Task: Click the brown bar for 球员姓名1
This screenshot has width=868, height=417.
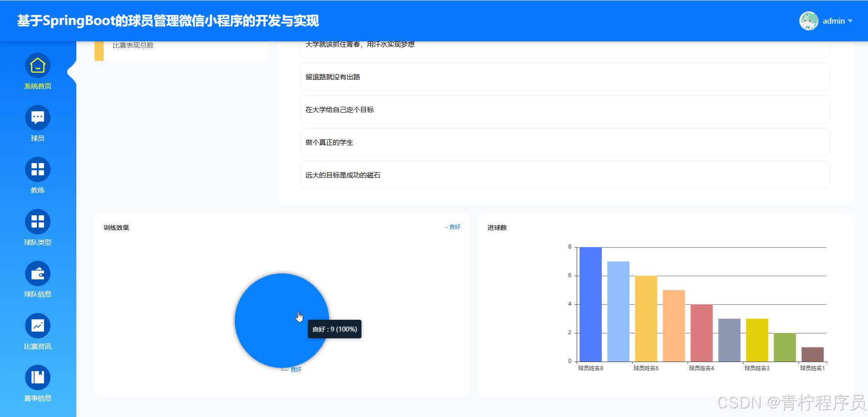Action: coord(812,354)
